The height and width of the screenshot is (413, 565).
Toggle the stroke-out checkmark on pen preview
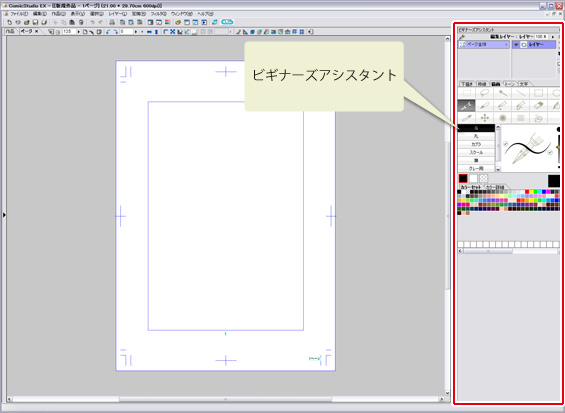point(550,152)
